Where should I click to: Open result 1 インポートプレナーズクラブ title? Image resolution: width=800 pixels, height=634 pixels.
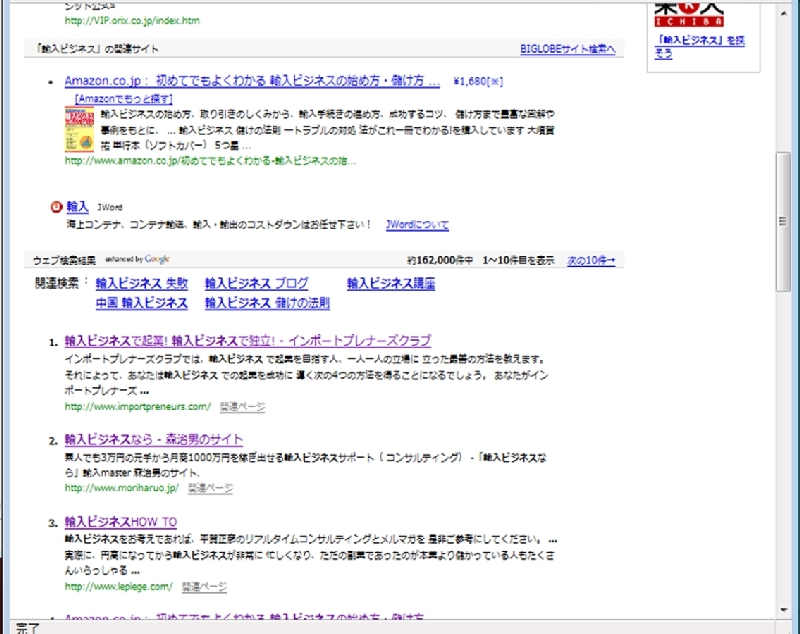pos(247,341)
